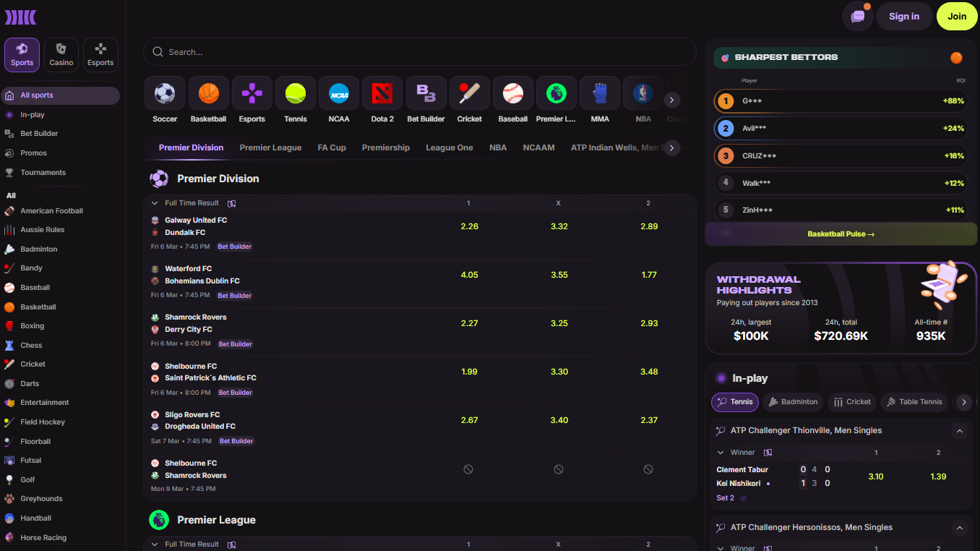Select the League One tab

(450, 148)
